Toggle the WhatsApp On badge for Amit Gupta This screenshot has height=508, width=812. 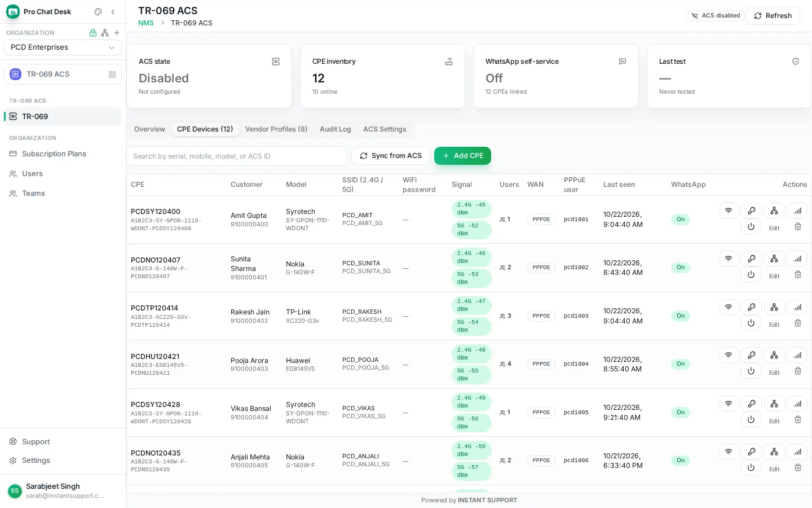pyautogui.click(x=681, y=220)
